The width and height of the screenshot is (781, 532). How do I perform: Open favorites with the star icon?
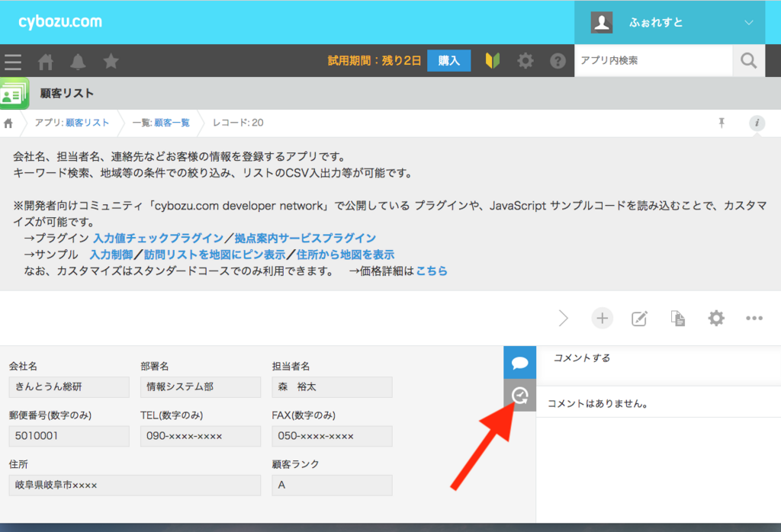pos(110,61)
